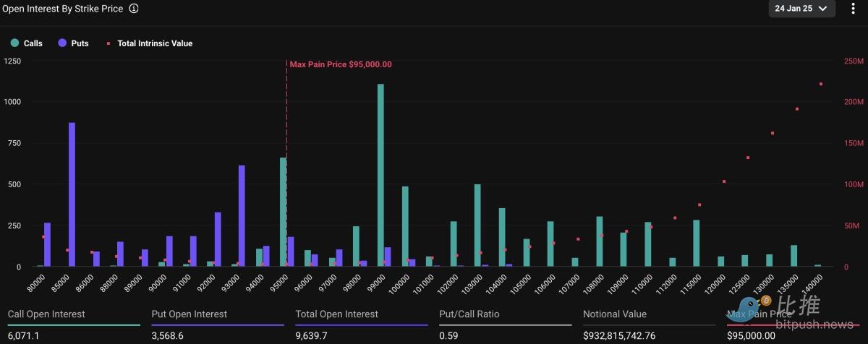Click the dropdown chevron on the date selector
Screen dimensions: 868x344
click(x=822, y=9)
